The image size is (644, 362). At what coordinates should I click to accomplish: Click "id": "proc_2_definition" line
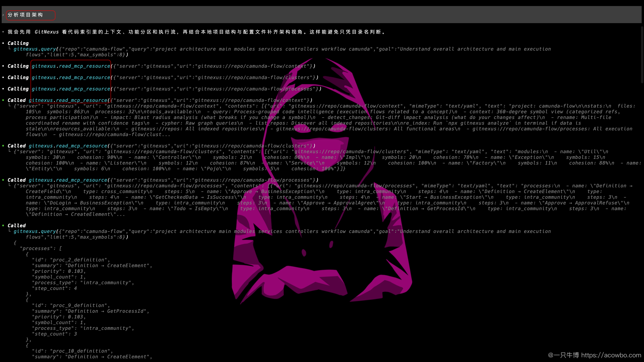pos(71,260)
